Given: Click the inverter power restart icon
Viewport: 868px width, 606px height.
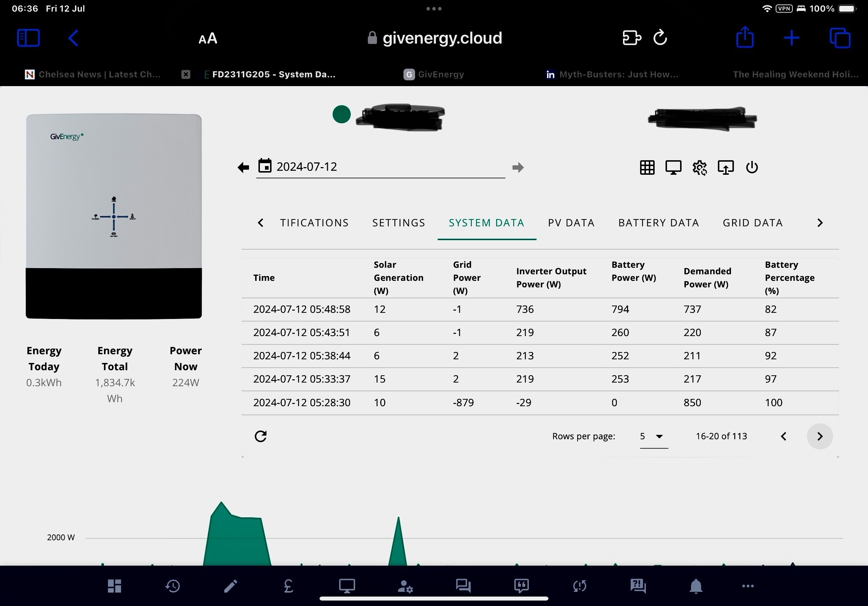Looking at the screenshot, I should tap(752, 167).
